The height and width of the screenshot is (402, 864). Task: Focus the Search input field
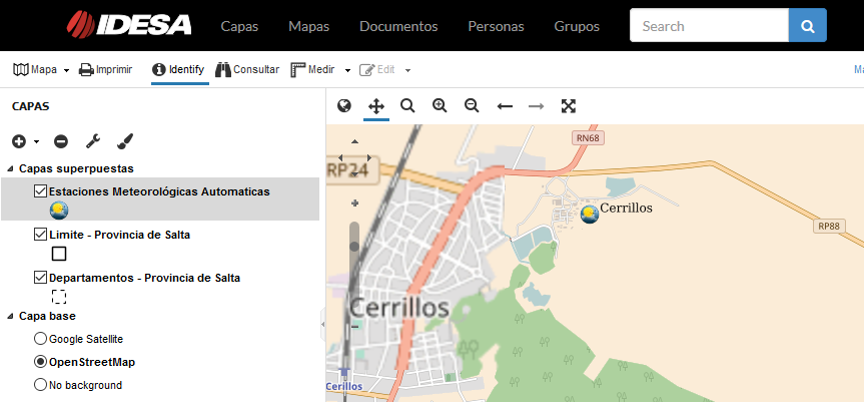click(x=709, y=25)
